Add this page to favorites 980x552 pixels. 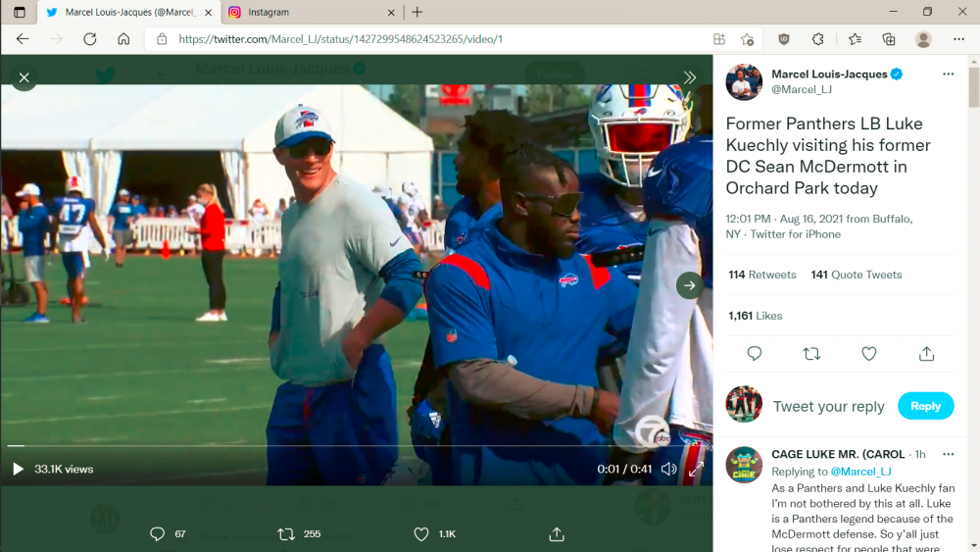tap(748, 39)
